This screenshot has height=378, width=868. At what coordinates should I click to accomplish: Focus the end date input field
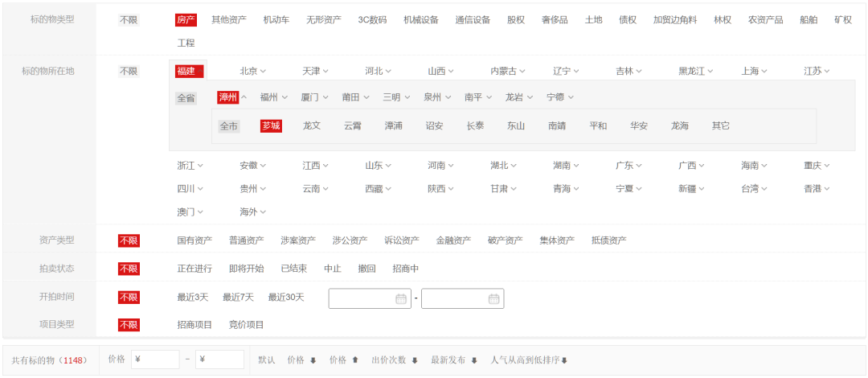tap(463, 298)
